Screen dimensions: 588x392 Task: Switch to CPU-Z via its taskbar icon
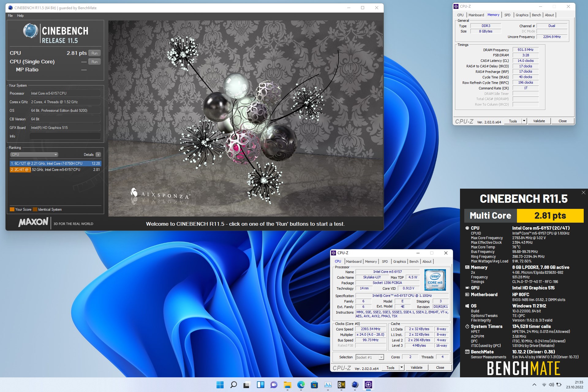tap(368, 385)
